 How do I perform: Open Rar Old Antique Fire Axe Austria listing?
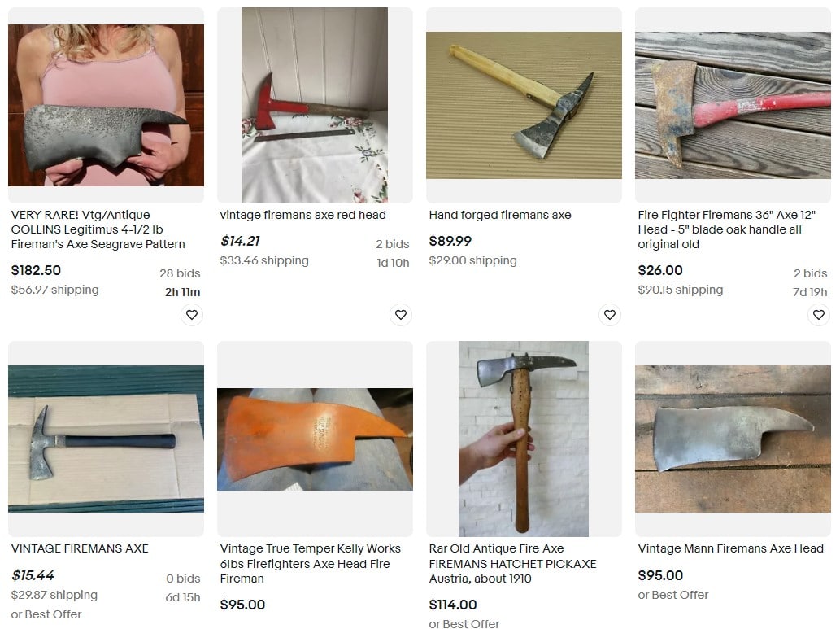pyautogui.click(x=512, y=564)
